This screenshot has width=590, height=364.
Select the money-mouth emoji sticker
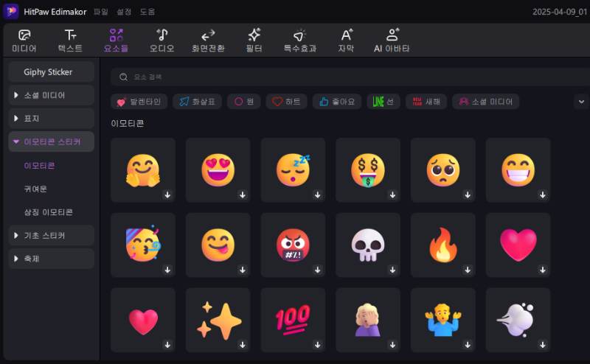(x=368, y=170)
